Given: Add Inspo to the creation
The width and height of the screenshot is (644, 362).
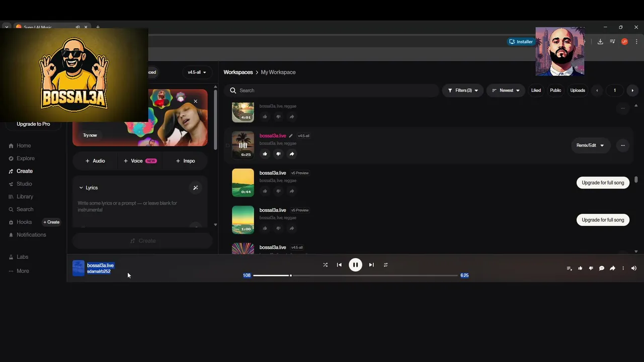Looking at the screenshot, I should pyautogui.click(x=185, y=161).
